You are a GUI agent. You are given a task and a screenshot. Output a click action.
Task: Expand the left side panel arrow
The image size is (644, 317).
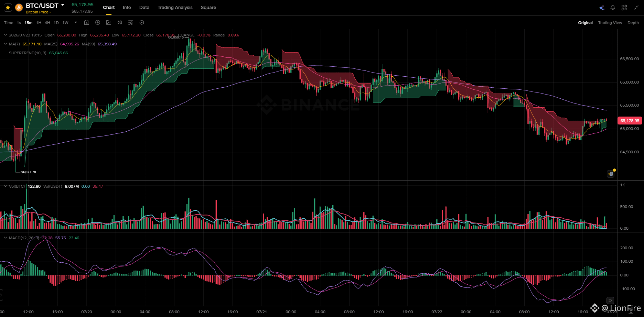click(x=1, y=295)
